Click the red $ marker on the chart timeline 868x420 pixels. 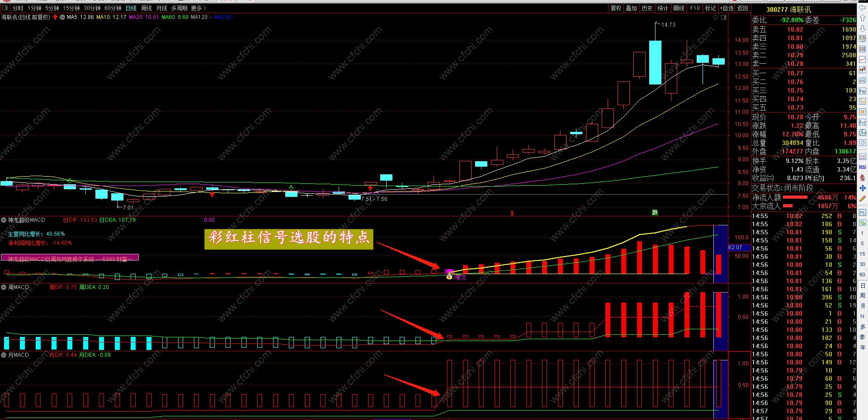[x=512, y=213]
